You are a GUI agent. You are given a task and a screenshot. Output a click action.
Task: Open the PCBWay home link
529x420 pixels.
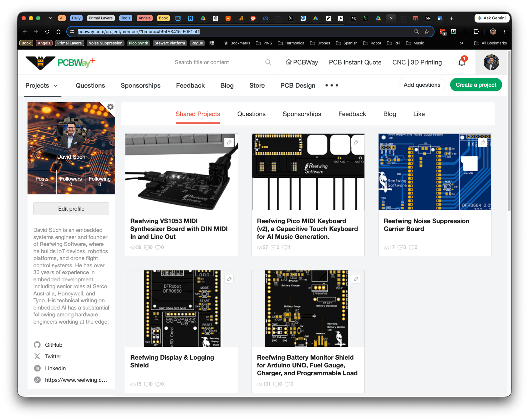[302, 62]
